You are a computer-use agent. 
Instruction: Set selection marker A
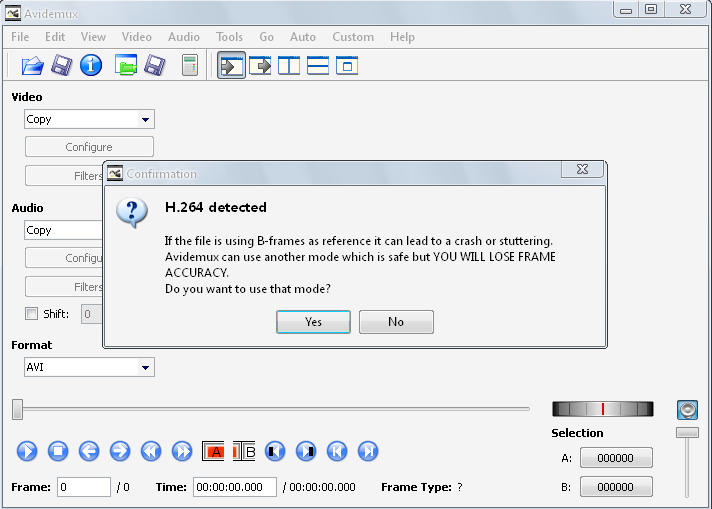coord(213,451)
